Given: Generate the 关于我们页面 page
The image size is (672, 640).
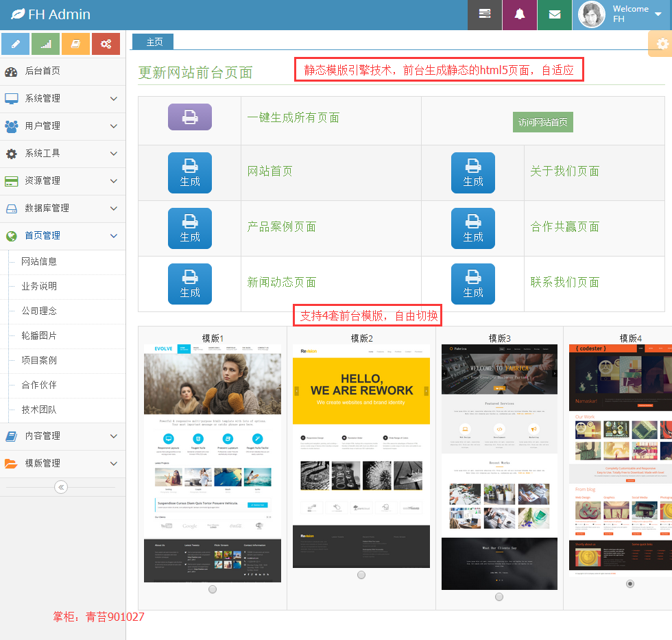Looking at the screenshot, I should coord(472,173).
